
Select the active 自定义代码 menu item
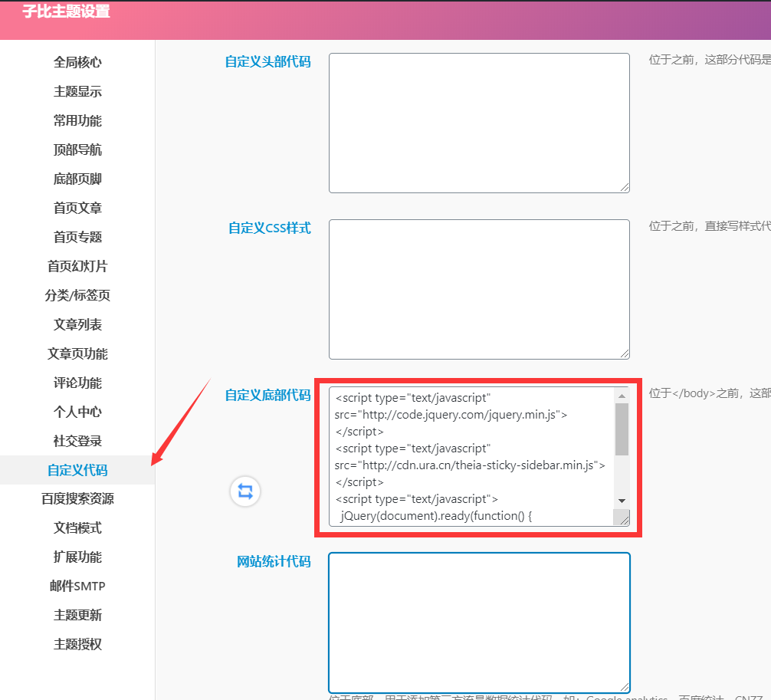pyautogui.click(x=77, y=470)
